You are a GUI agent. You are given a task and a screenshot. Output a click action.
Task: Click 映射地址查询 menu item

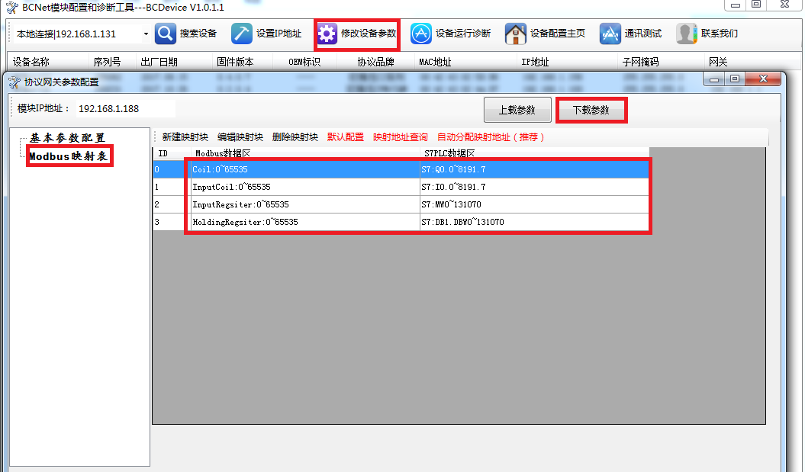pyautogui.click(x=400, y=137)
